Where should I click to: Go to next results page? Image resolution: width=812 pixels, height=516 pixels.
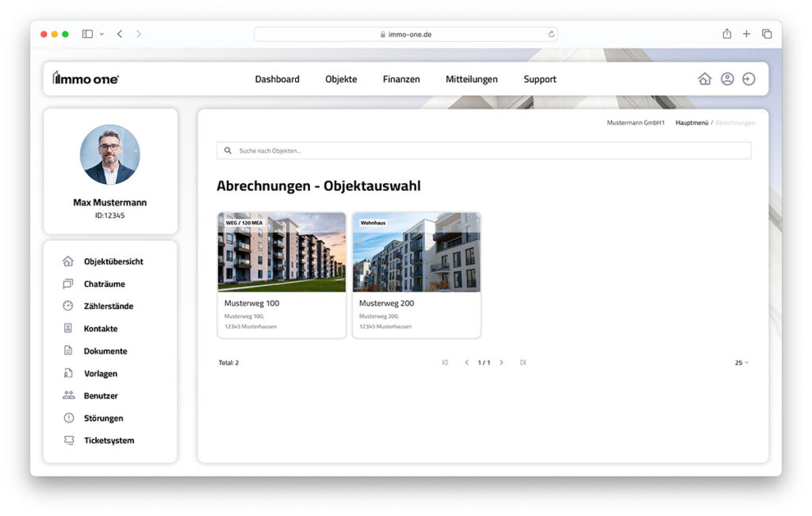(x=501, y=362)
